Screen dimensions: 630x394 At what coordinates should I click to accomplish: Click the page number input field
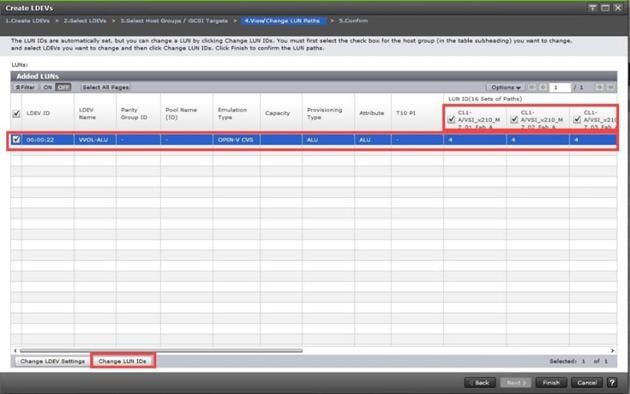click(560, 87)
